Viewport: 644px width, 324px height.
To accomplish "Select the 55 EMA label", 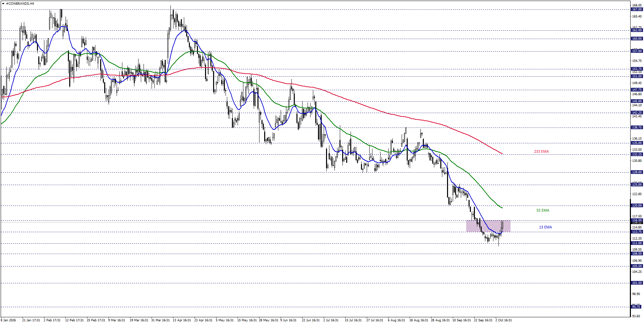I will click(542, 211).
